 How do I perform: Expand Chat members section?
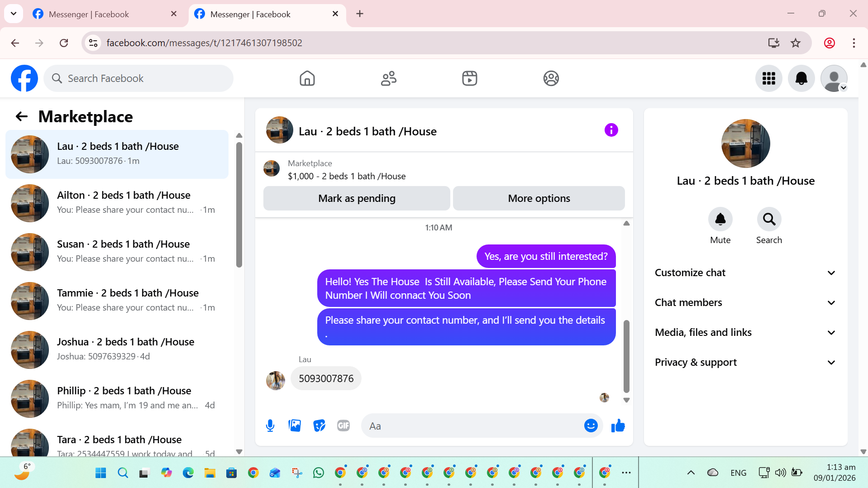point(745,302)
